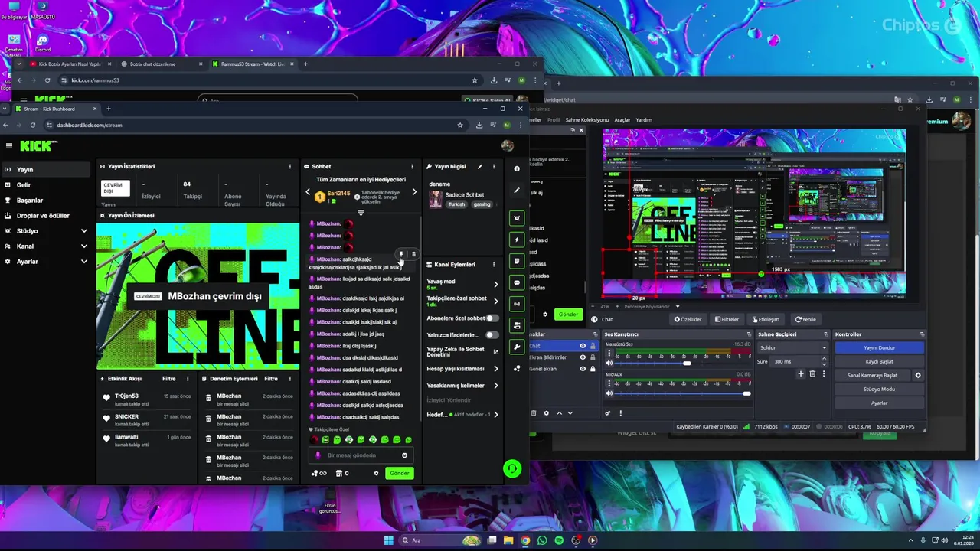Open Filtreler for selected OBS source
The width and height of the screenshot is (980, 551).
click(x=727, y=319)
